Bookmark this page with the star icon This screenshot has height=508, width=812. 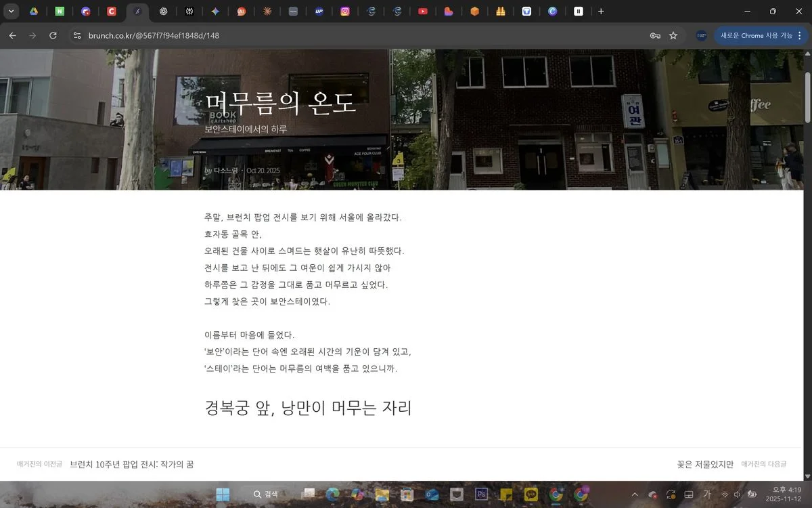point(673,35)
